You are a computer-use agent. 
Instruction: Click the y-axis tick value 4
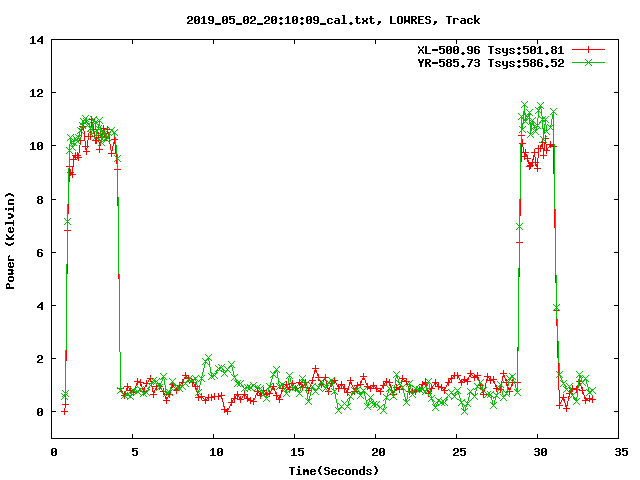pyautogui.click(x=40, y=306)
